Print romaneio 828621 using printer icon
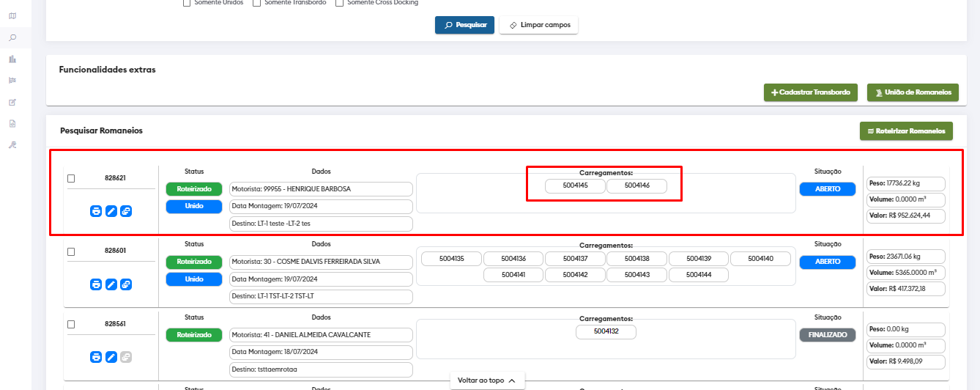 [x=96, y=211]
